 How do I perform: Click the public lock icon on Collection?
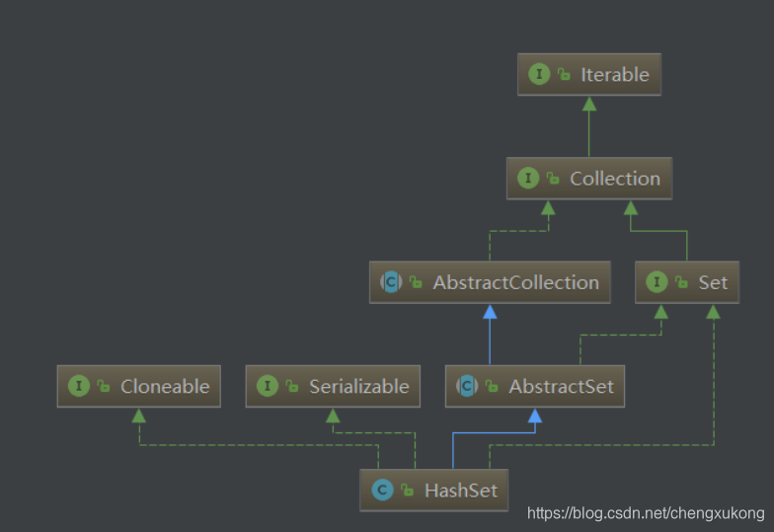(x=553, y=178)
